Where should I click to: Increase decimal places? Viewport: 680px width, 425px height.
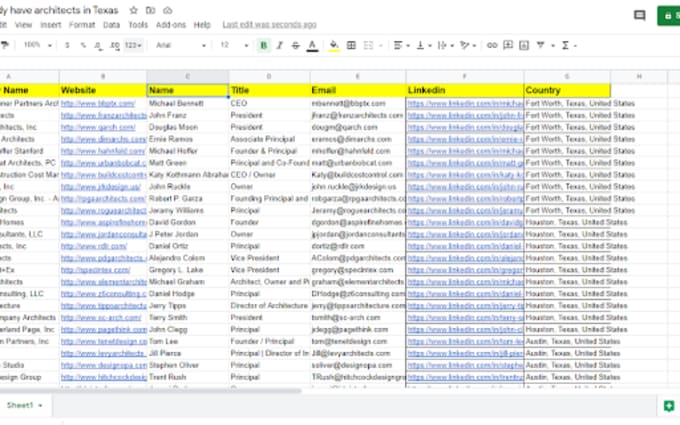click(114, 45)
